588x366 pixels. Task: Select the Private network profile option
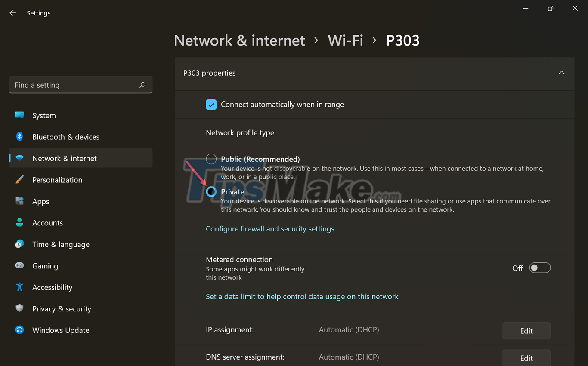click(x=211, y=192)
